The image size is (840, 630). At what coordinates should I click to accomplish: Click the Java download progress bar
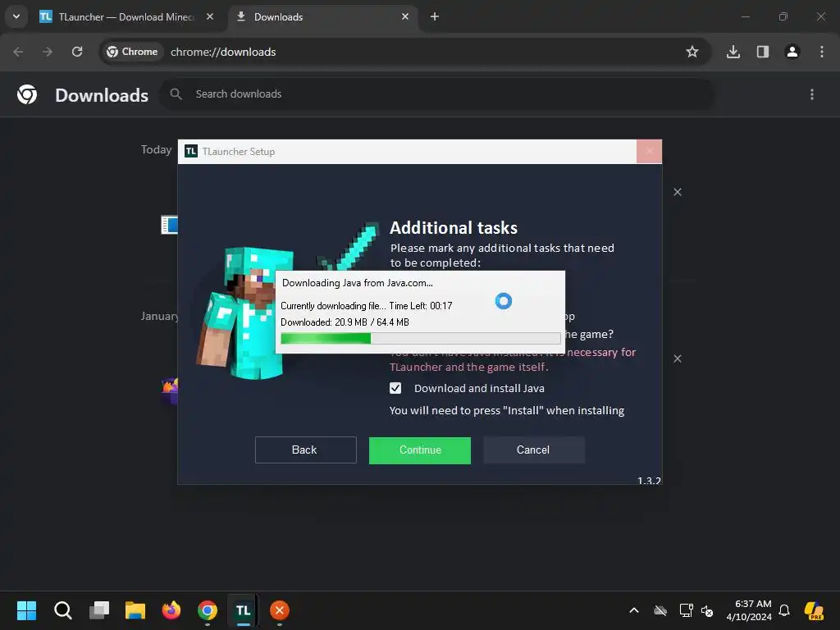click(421, 338)
